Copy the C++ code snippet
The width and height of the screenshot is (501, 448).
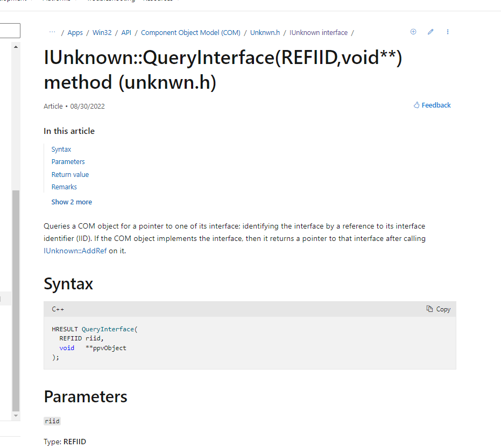tap(439, 309)
